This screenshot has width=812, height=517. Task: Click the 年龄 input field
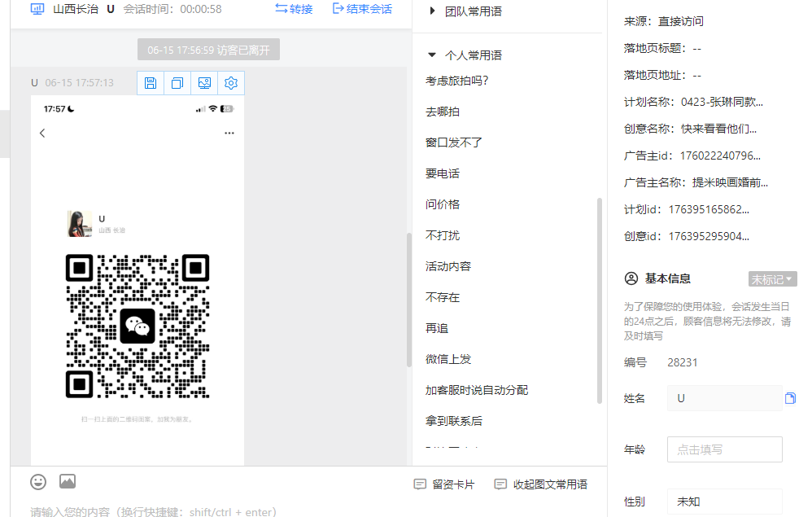[x=724, y=449]
